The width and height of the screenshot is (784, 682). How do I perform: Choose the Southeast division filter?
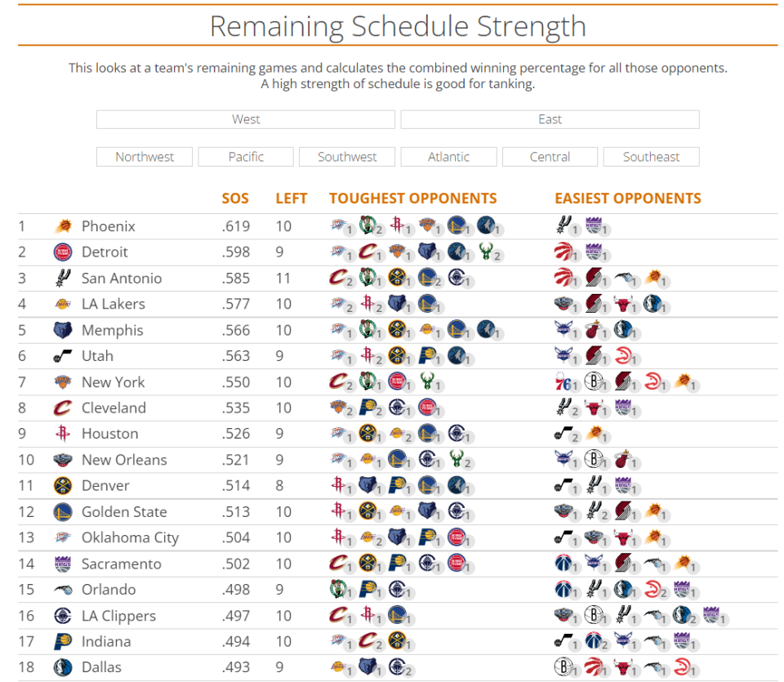pos(651,157)
